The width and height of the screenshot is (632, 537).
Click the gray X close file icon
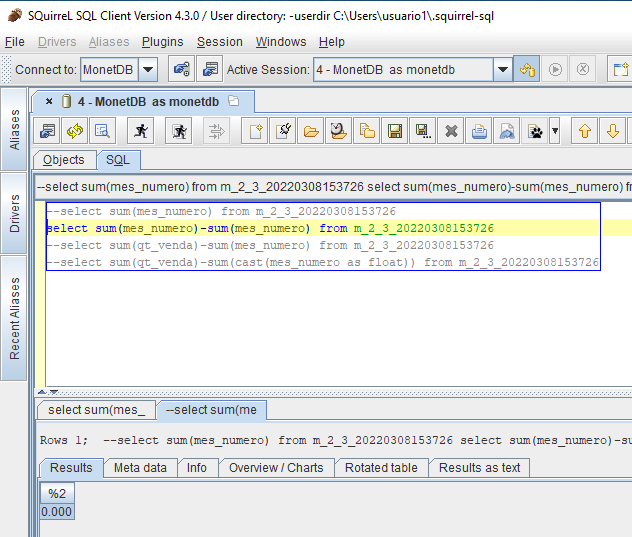[x=451, y=131]
